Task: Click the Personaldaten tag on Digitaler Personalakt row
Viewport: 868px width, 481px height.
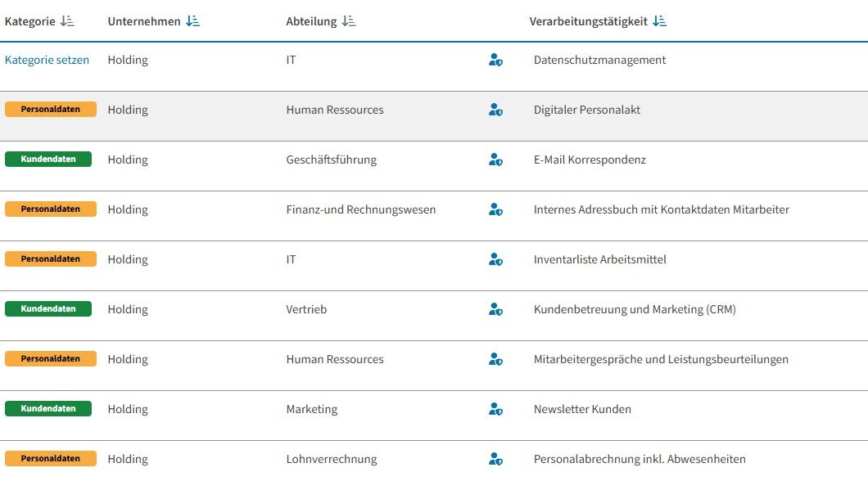Action: tap(51, 110)
